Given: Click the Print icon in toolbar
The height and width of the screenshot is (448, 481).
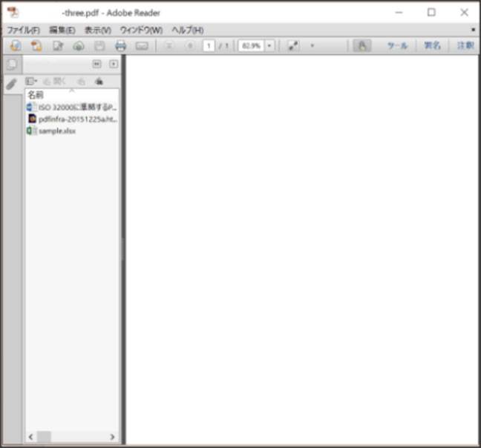Looking at the screenshot, I should (x=120, y=46).
